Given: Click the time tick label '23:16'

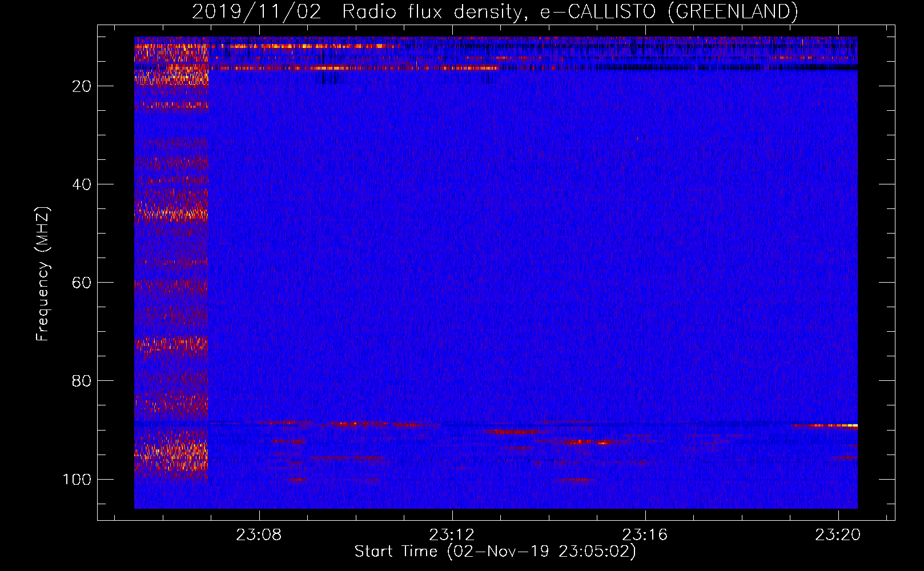Looking at the screenshot, I should coord(645,535).
